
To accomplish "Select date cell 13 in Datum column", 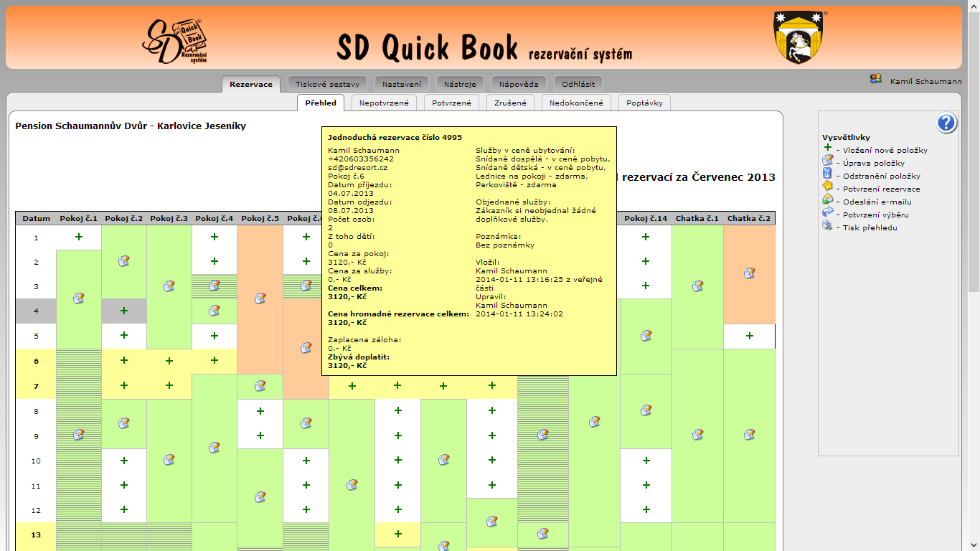I will tap(36, 534).
